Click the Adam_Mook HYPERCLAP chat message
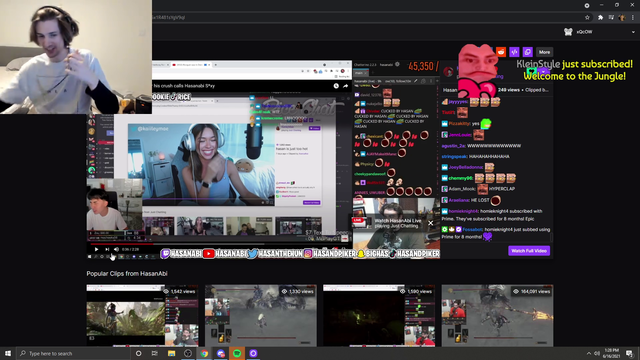The width and height of the screenshot is (640, 360). pyautogui.click(x=478, y=189)
